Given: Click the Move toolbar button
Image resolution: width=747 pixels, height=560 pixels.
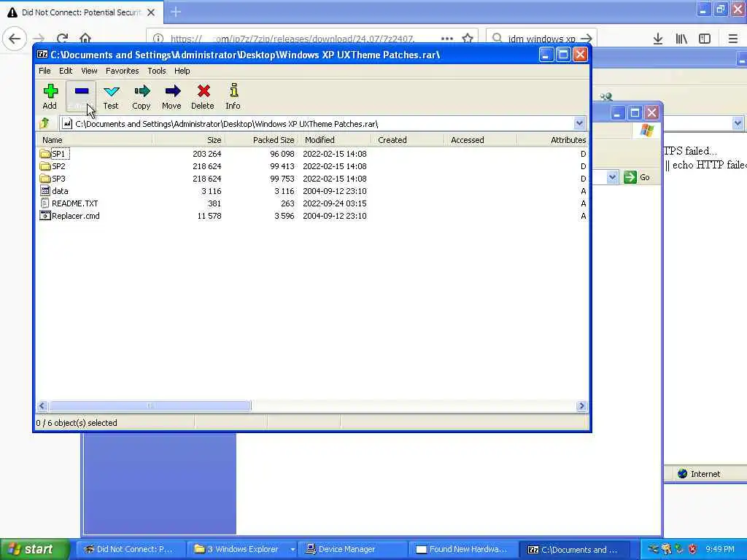Looking at the screenshot, I should pyautogui.click(x=172, y=97).
